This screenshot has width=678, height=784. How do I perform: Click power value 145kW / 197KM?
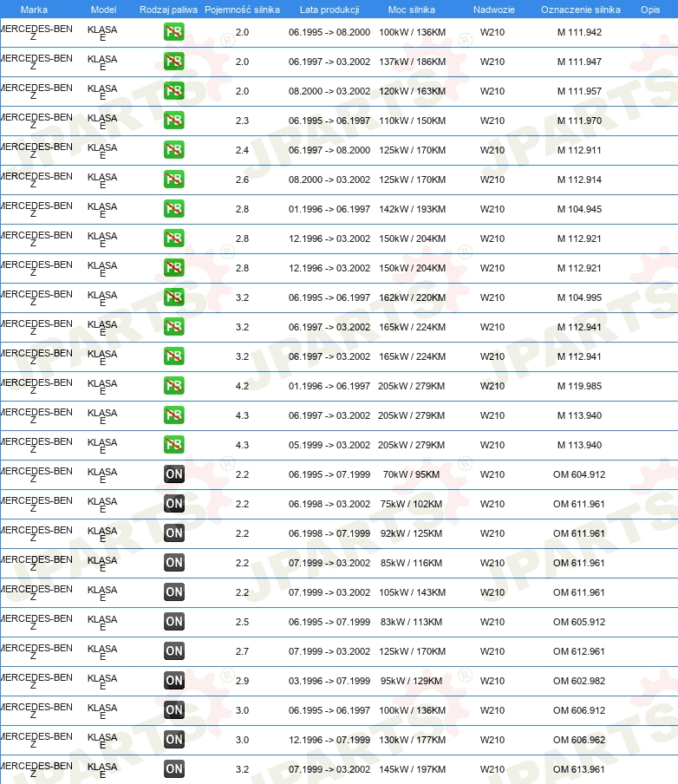[412, 769]
